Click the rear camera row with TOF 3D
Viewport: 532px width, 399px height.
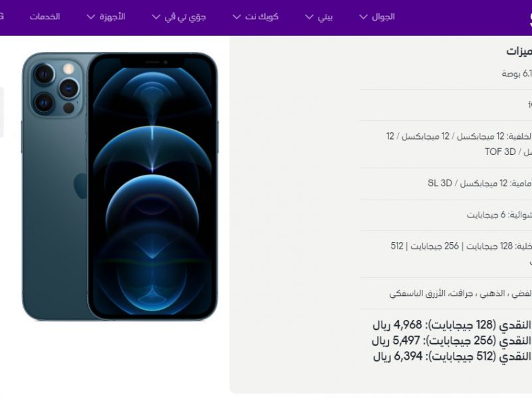tap(446, 144)
